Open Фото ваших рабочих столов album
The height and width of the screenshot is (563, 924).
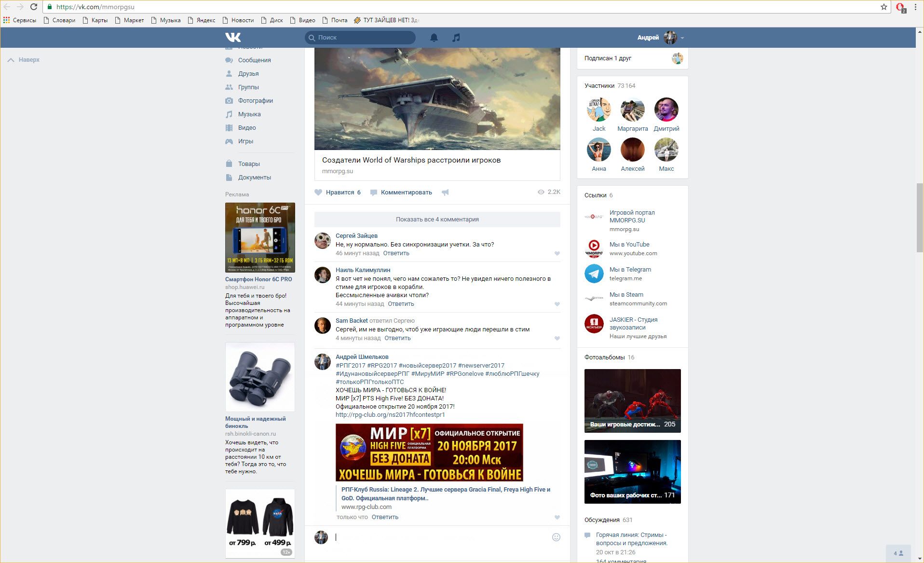point(633,472)
